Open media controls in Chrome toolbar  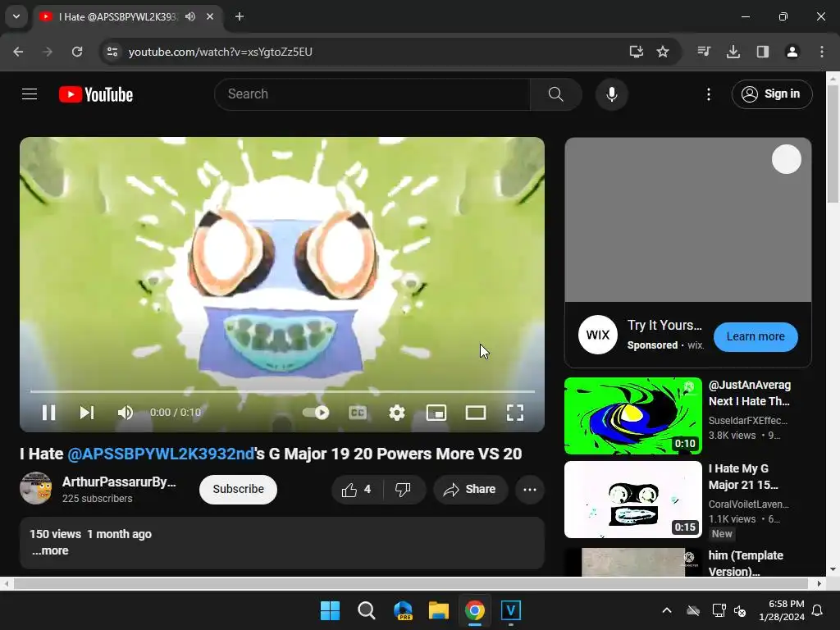(704, 52)
